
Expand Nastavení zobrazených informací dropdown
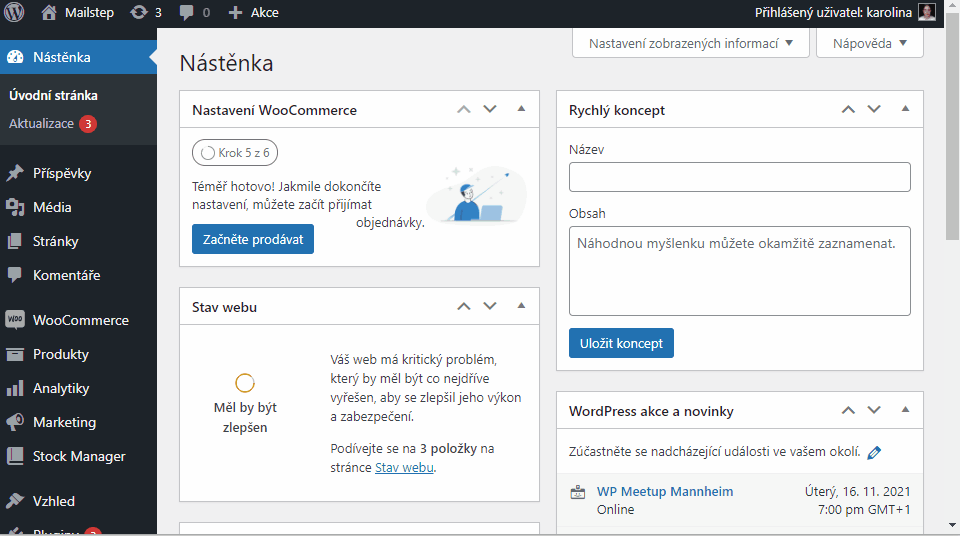click(691, 43)
